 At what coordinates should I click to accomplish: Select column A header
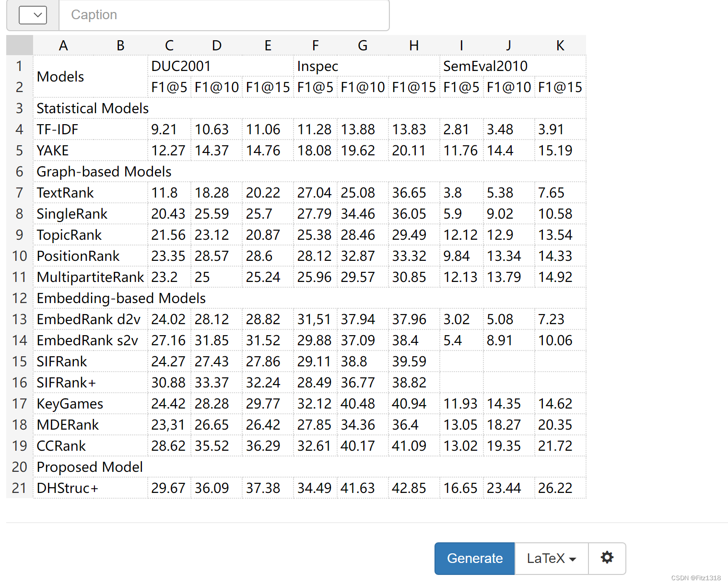click(x=63, y=46)
